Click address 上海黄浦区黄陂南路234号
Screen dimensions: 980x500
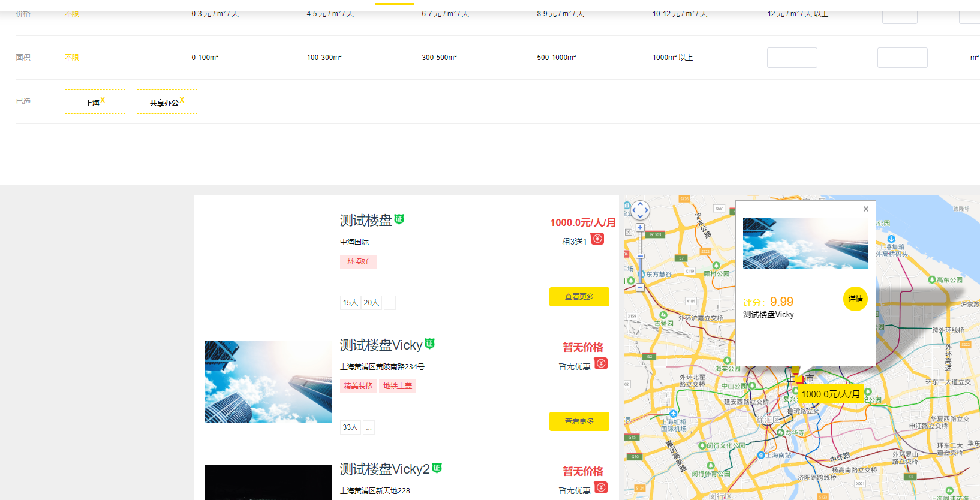(382, 367)
